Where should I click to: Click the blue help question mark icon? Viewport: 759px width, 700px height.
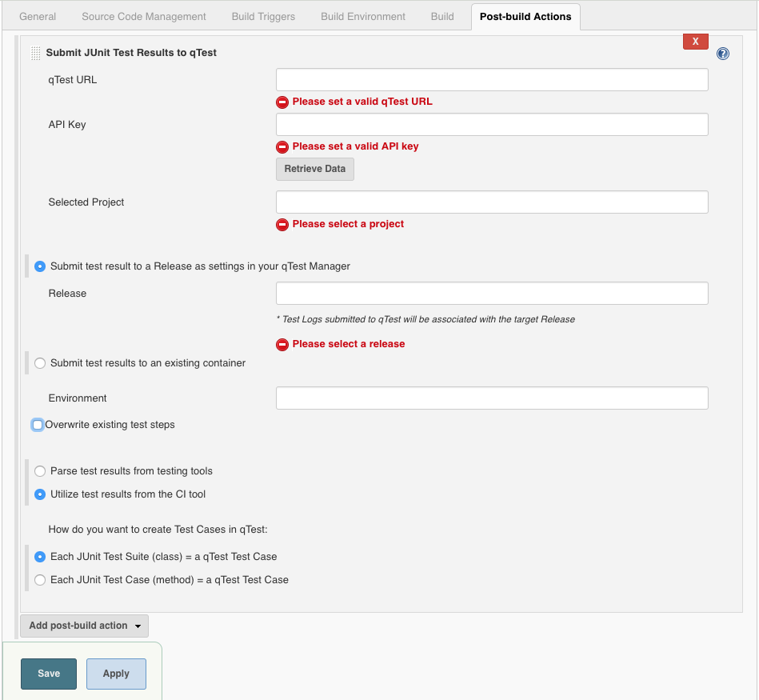[723, 54]
